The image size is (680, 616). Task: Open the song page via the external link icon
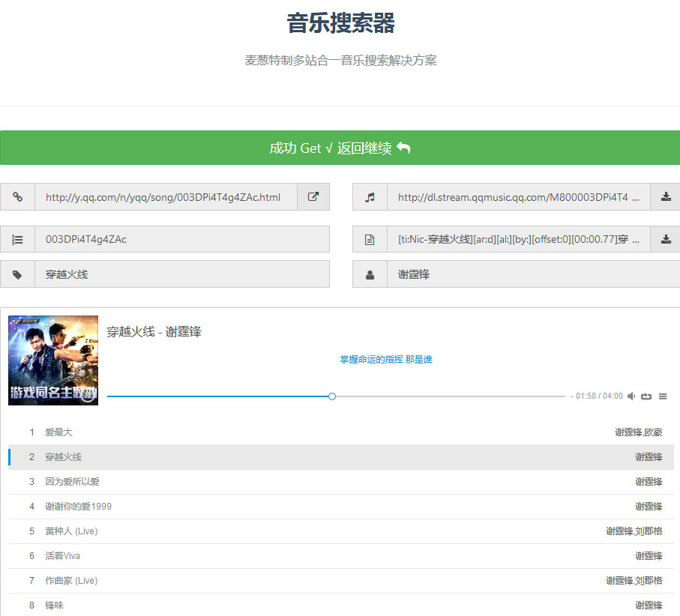click(x=313, y=196)
